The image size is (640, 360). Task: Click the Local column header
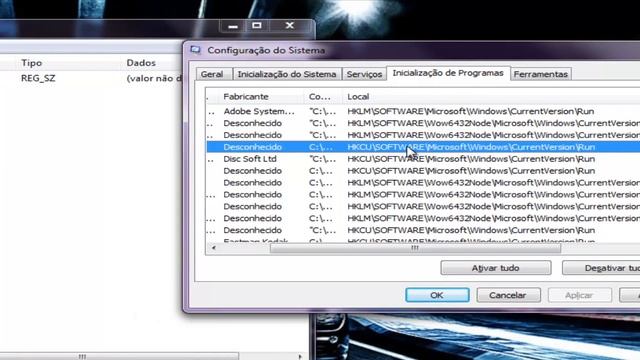(x=492, y=97)
